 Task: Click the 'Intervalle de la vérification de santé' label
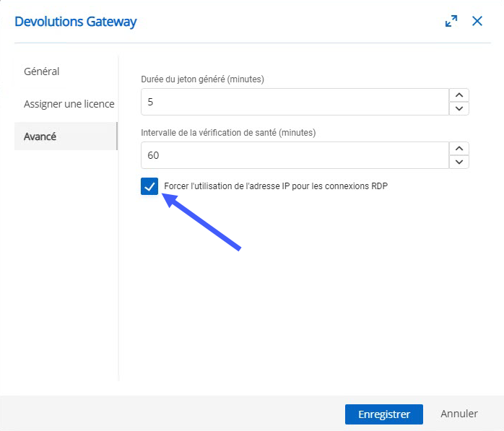click(x=228, y=133)
